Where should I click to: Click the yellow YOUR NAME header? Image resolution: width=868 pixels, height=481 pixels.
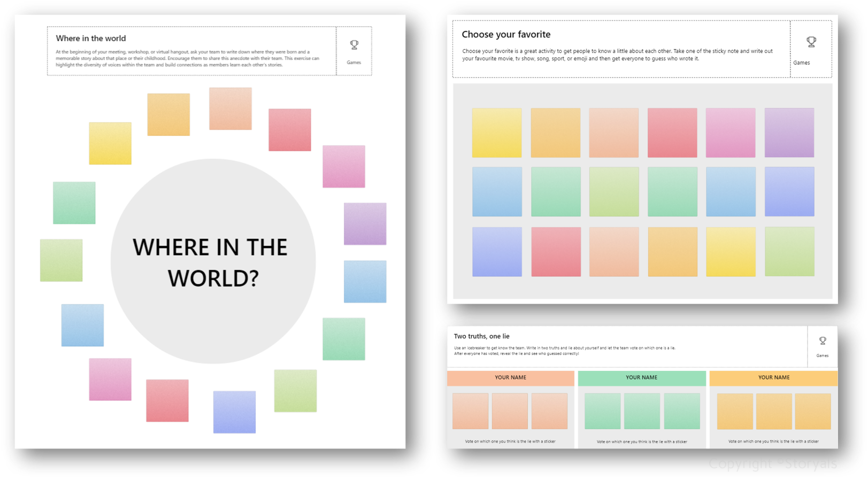774,377
